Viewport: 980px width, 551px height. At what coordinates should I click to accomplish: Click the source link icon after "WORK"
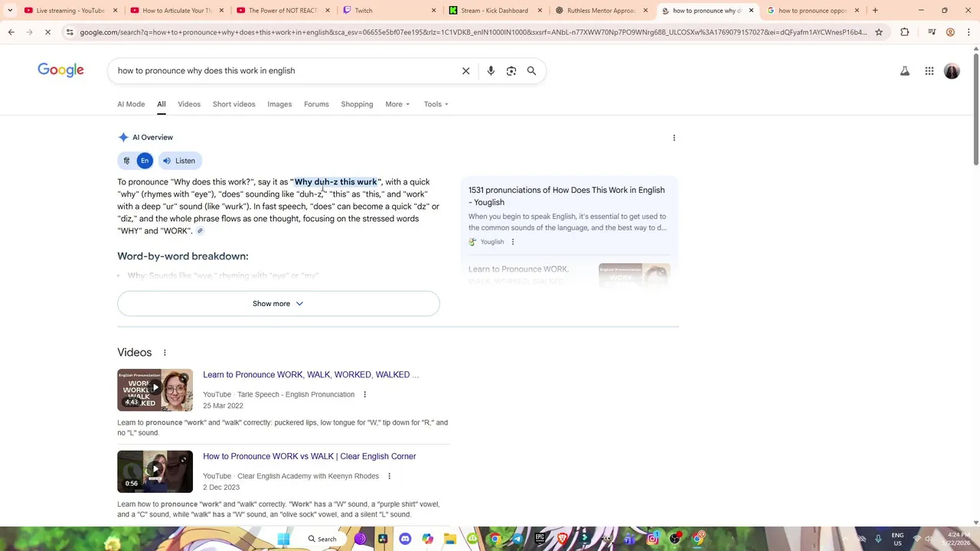click(x=200, y=231)
